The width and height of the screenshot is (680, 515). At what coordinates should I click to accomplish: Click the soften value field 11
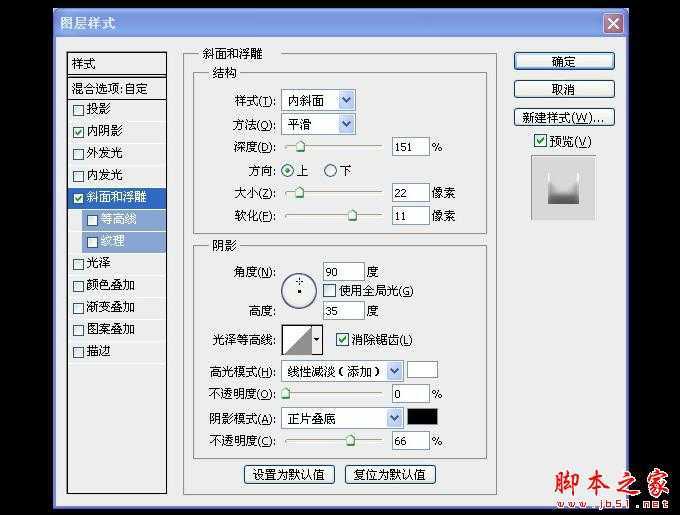click(410, 215)
